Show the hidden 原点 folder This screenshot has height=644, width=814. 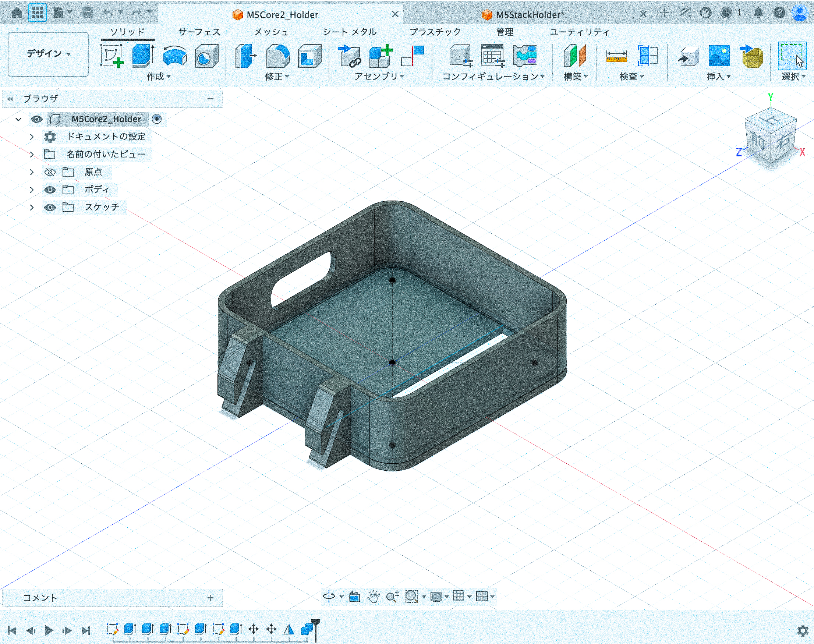[x=50, y=172]
